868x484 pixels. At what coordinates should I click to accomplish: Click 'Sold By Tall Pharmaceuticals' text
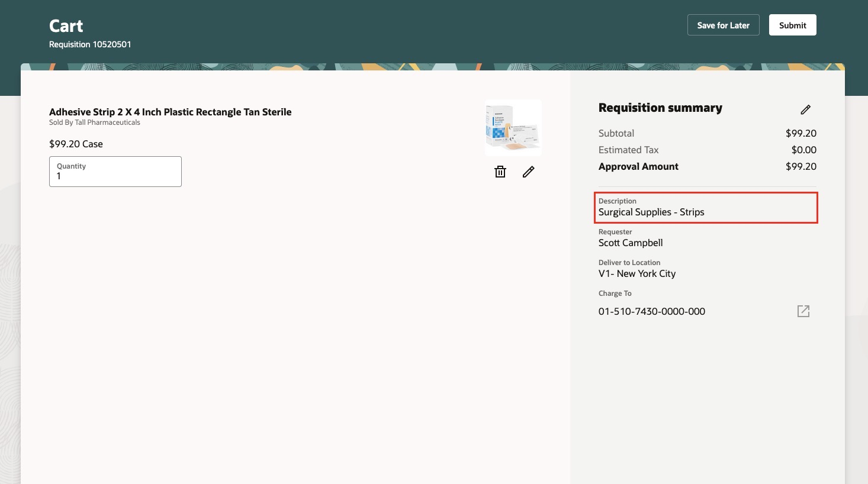point(95,122)
